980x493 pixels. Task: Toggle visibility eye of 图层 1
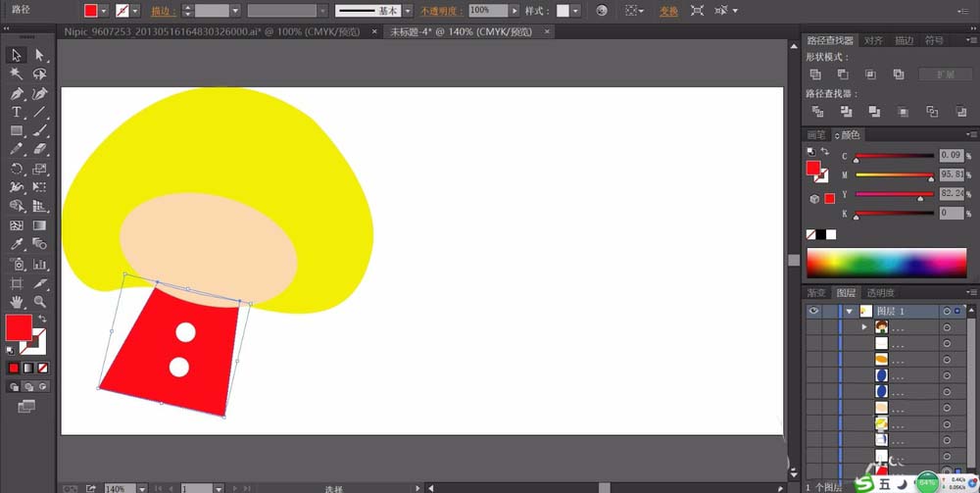click(813, 311)
